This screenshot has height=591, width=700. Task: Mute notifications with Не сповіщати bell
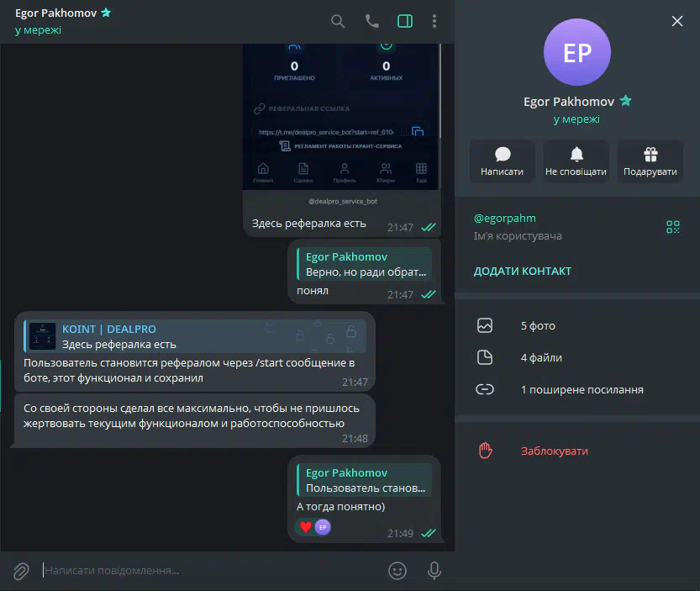(x=576, y=161)
